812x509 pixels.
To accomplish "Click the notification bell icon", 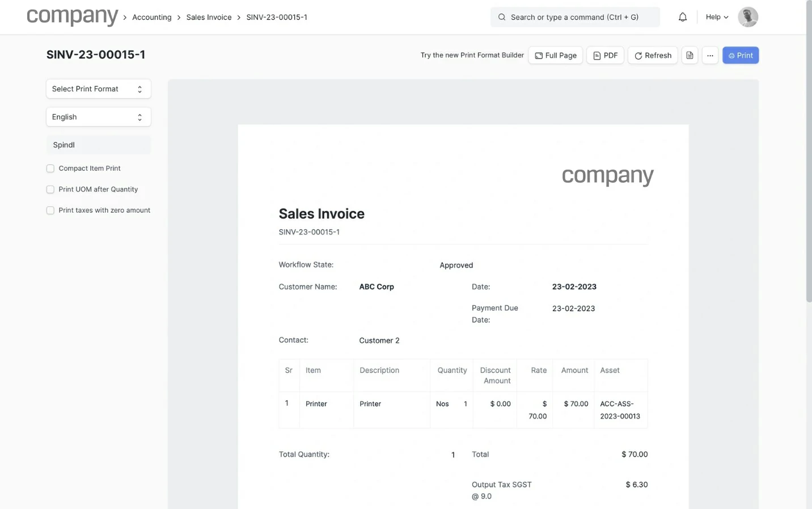I will pyautogui.click(x=683, y=17).
